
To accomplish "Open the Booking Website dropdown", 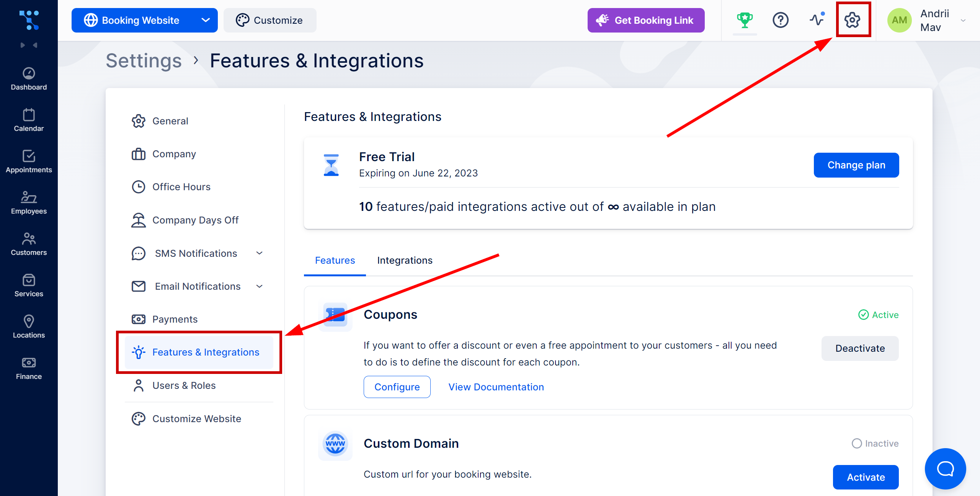I will point(144,20).
